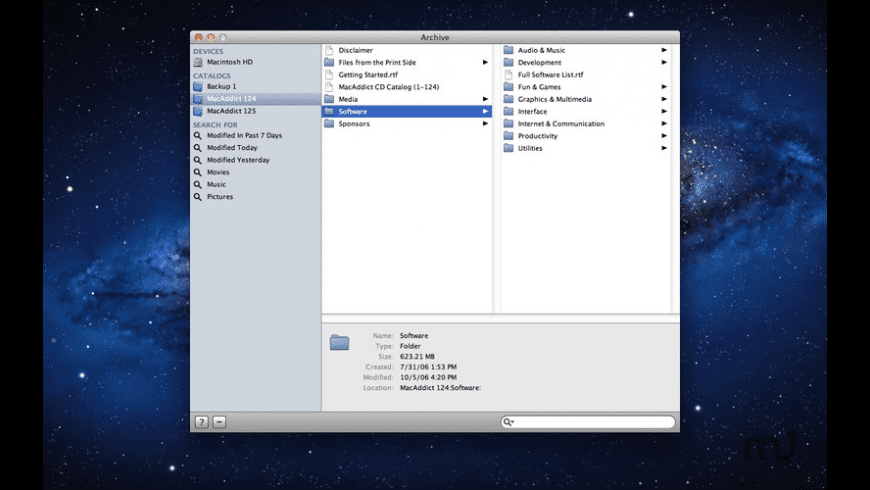This screenshot has width=870, height=490.
Task: Expand Files from the Print Side arrow
Action: point(485,62)
